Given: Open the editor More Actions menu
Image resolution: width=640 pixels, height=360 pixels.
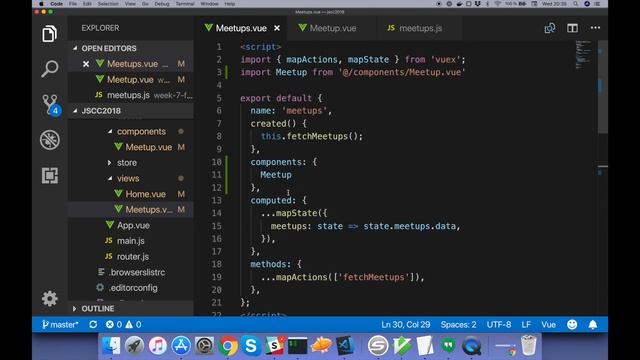Looking at the screenshot, I should point(595,28).
